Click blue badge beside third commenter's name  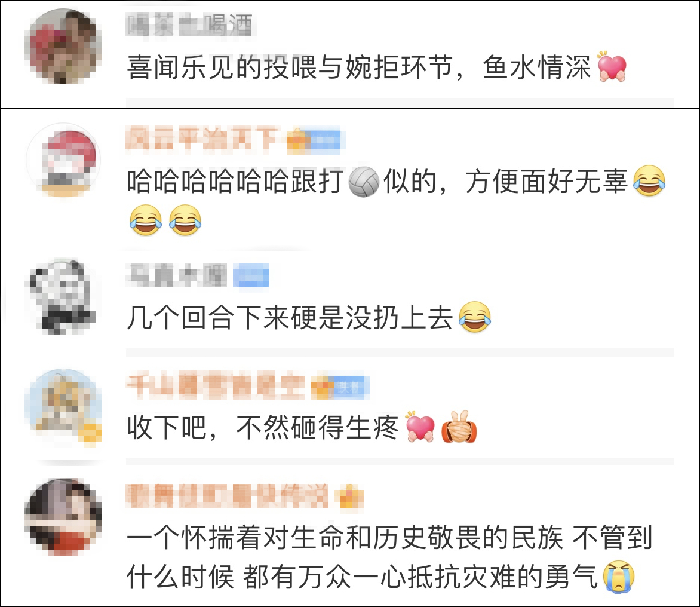[x=251, y=275]
